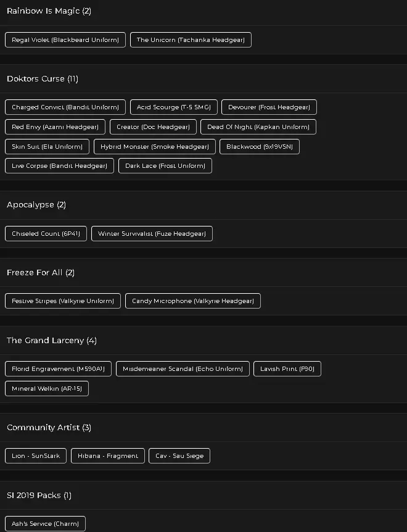407x532 pixels.
Task: Click Live Corpse (Bandit Headgear) tag
Action: (x=59, y=166)
